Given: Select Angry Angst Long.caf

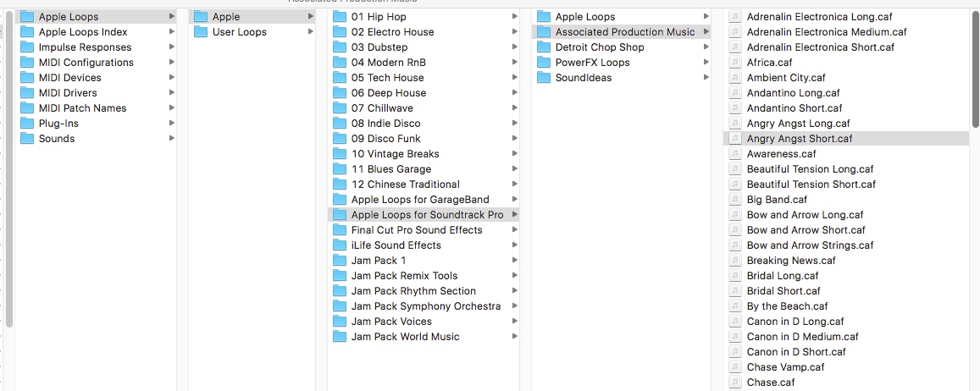Looking at the screenshot, I should pos(847,123).
